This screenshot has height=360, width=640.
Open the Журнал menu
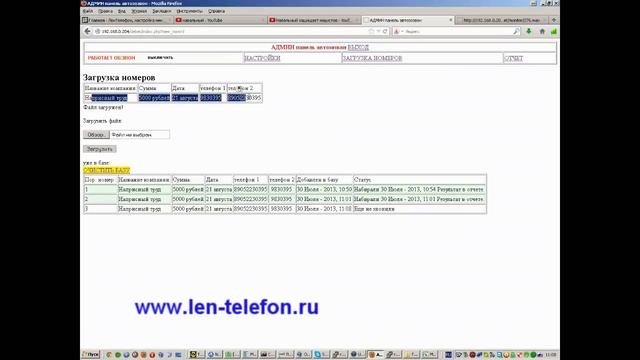pyautogui.click(x=139, y=11)
